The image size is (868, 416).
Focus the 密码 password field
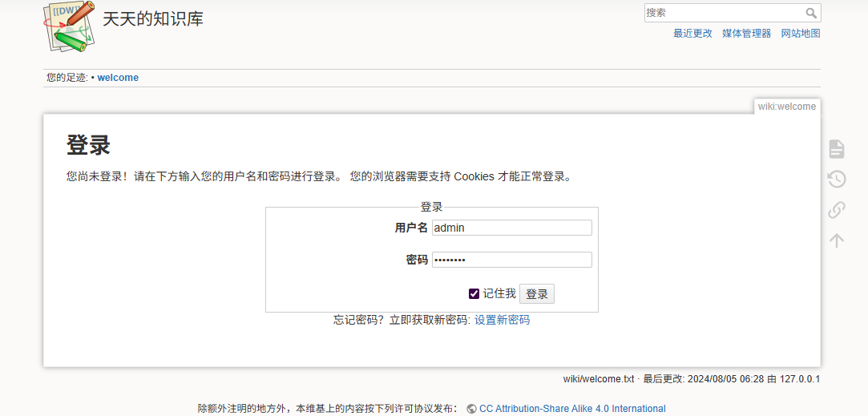click(512, 260)
